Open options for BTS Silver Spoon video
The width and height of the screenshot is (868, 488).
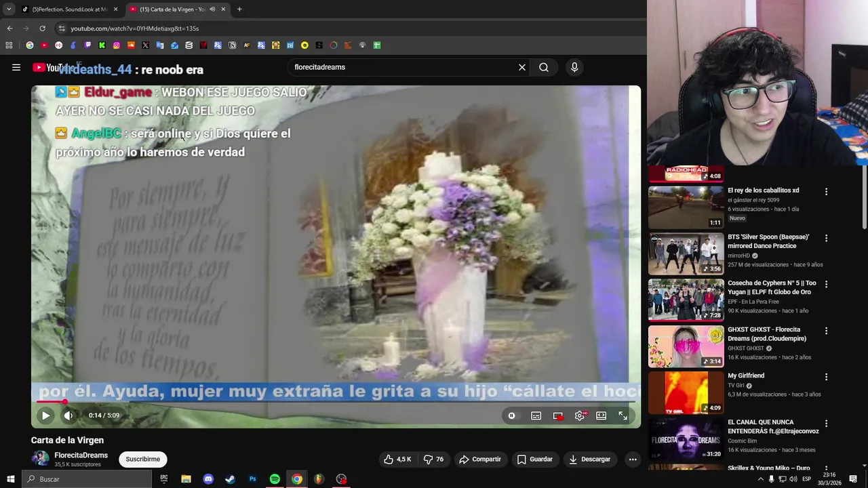click(826, 238)
